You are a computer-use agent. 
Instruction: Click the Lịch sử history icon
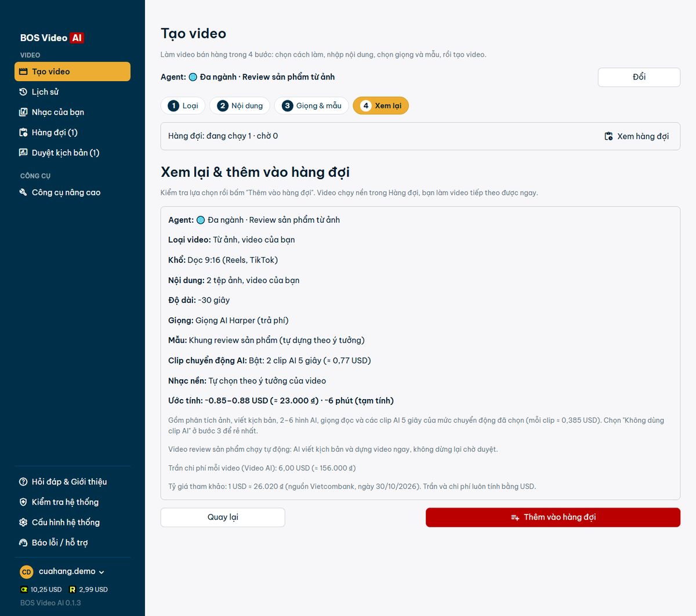(23, 92)
